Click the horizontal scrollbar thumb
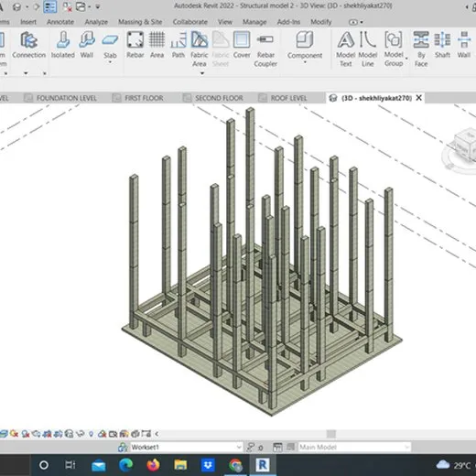This screenshot has height=476, width=476. [331, 434]
